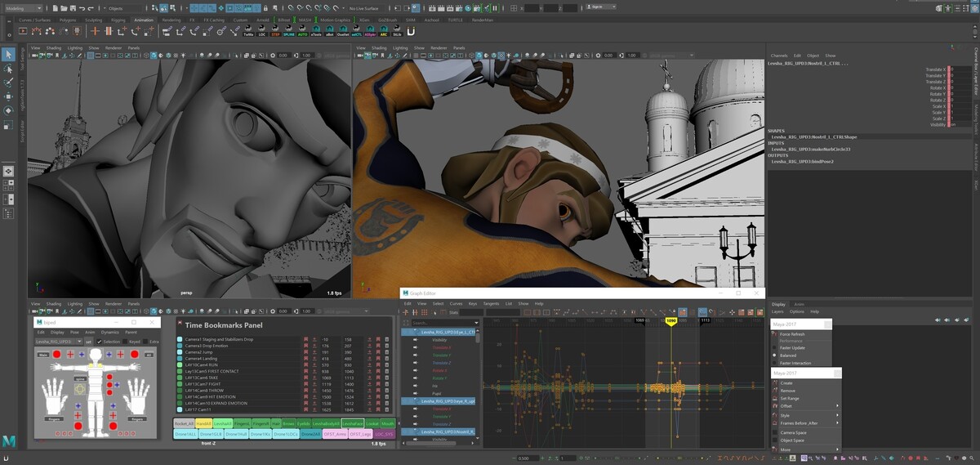Click the LOC_SYS selection set button

coord(385,434)
